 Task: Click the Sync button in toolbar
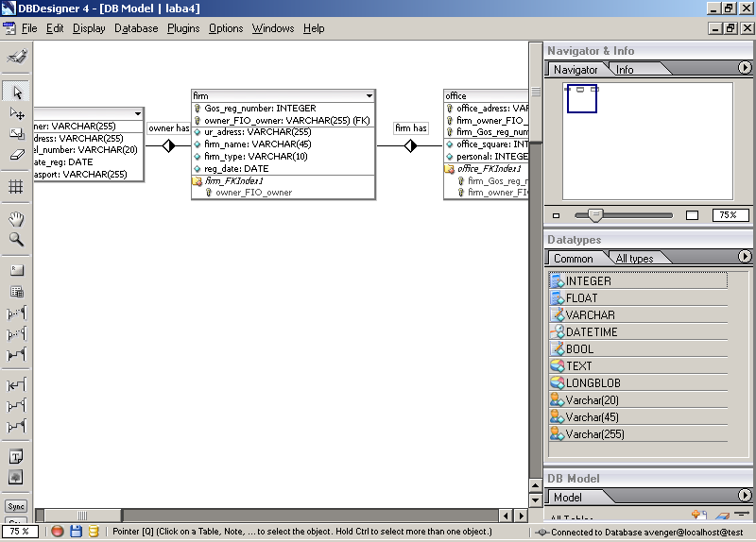pos(16,506)
